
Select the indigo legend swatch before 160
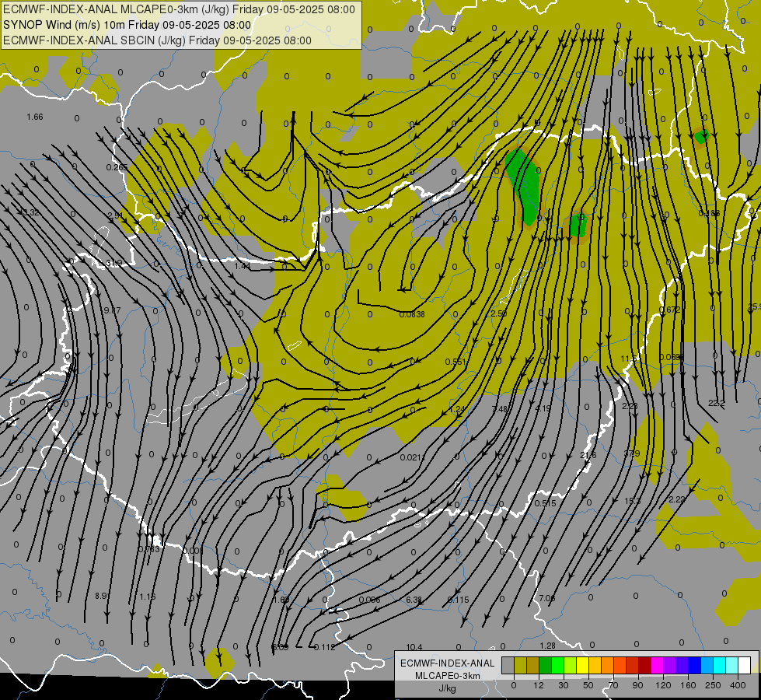click(682, 666)
